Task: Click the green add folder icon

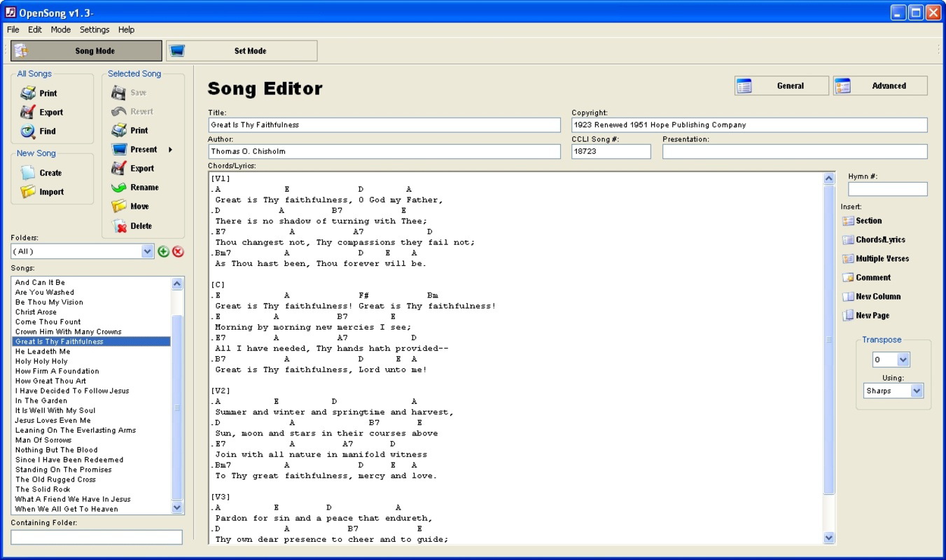Action: pos(164,251)
